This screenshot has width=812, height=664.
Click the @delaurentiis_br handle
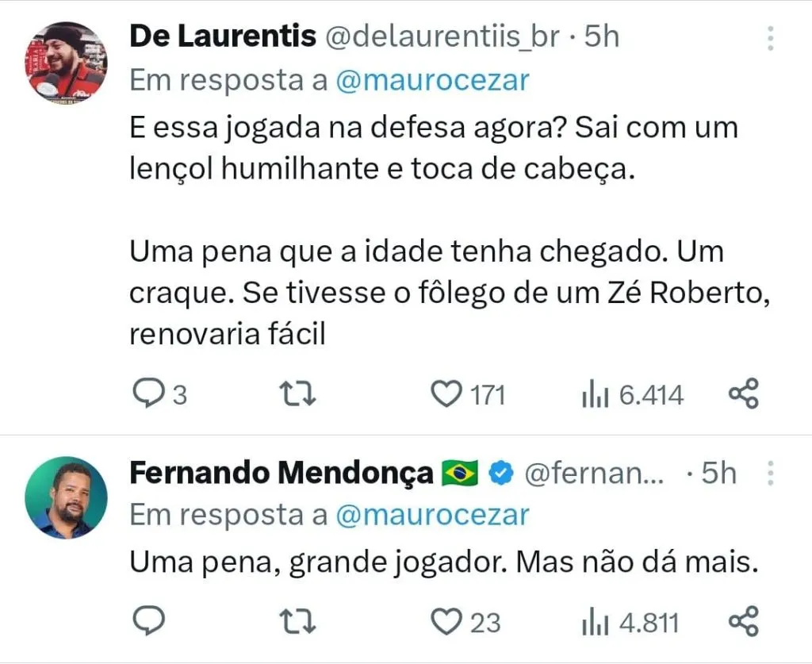coord(443,36)
